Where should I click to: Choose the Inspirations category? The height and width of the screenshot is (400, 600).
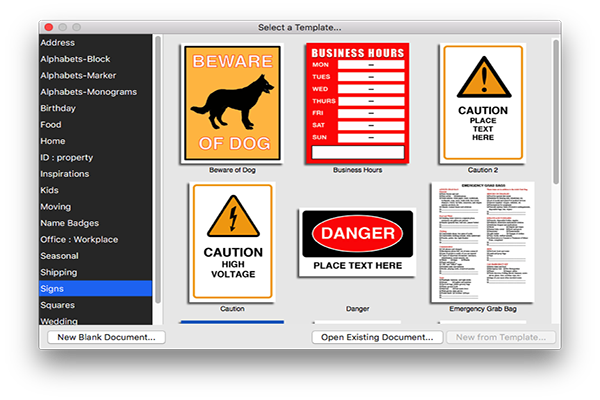(95, 174)
